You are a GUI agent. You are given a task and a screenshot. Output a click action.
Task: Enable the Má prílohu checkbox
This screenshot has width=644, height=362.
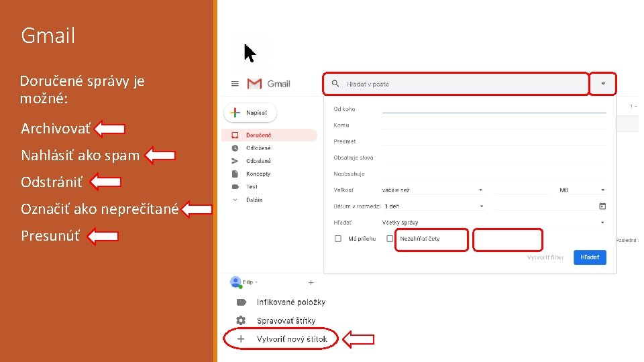click(x=338, y=239)
